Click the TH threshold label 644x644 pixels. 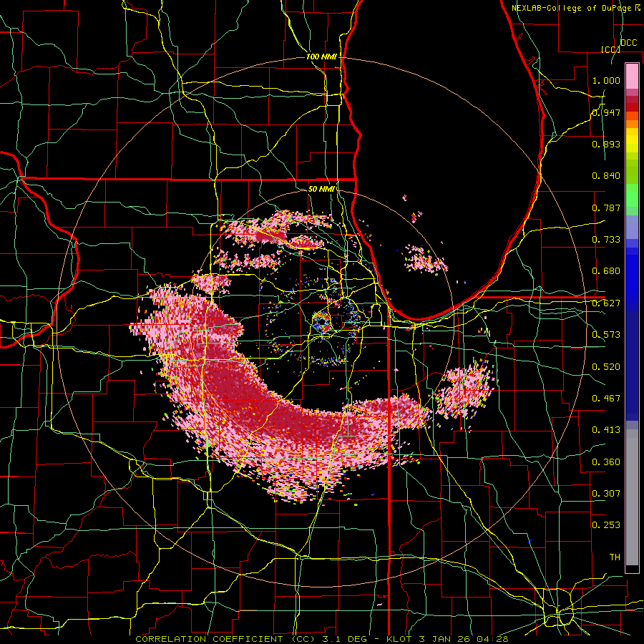tap(615, 557)
